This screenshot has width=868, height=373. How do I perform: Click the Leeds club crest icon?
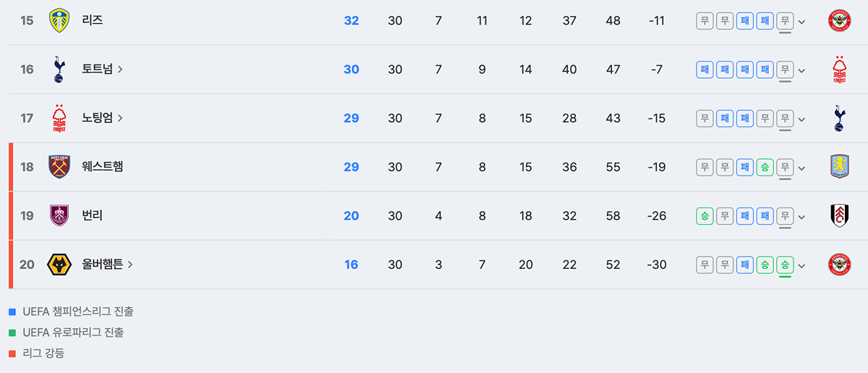59,20
